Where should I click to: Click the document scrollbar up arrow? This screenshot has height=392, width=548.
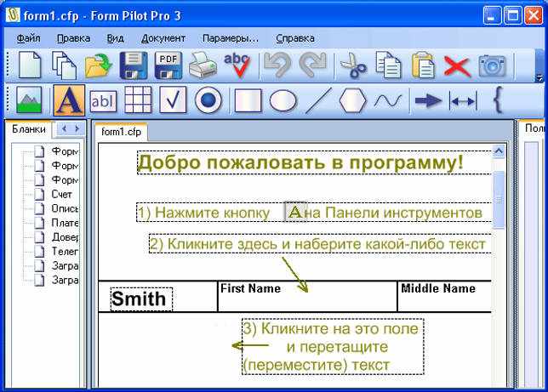499,151
